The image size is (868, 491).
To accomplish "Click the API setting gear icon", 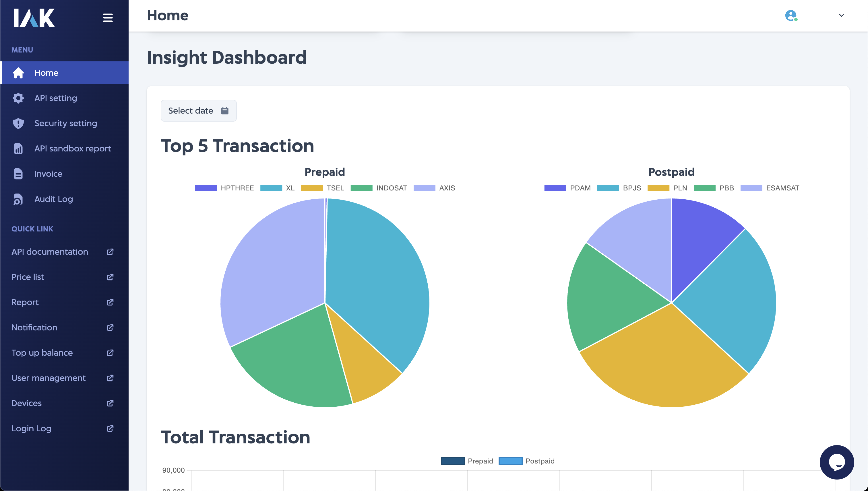I will point(18,98).
